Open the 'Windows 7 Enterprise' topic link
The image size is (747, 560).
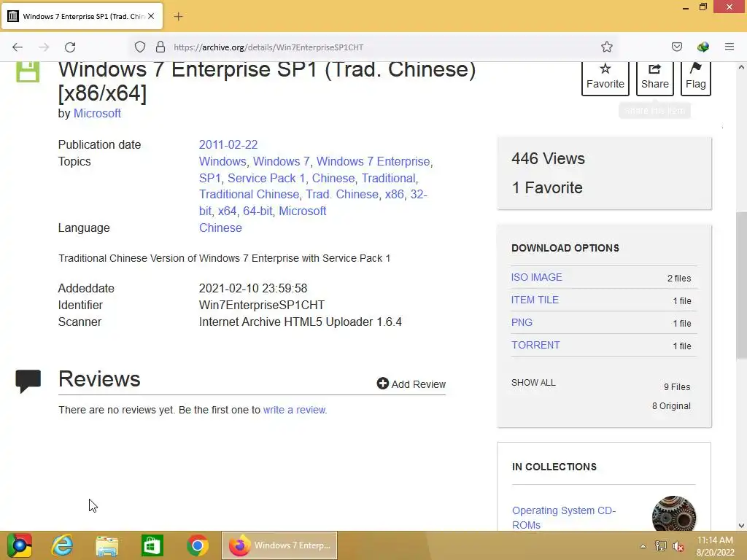(x=373, y=161)
